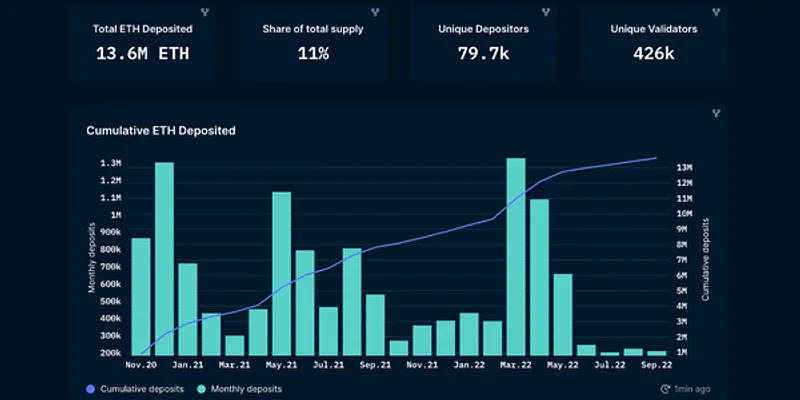
Task: Click the 1min ago refresh text
Action: click(692, 389)
